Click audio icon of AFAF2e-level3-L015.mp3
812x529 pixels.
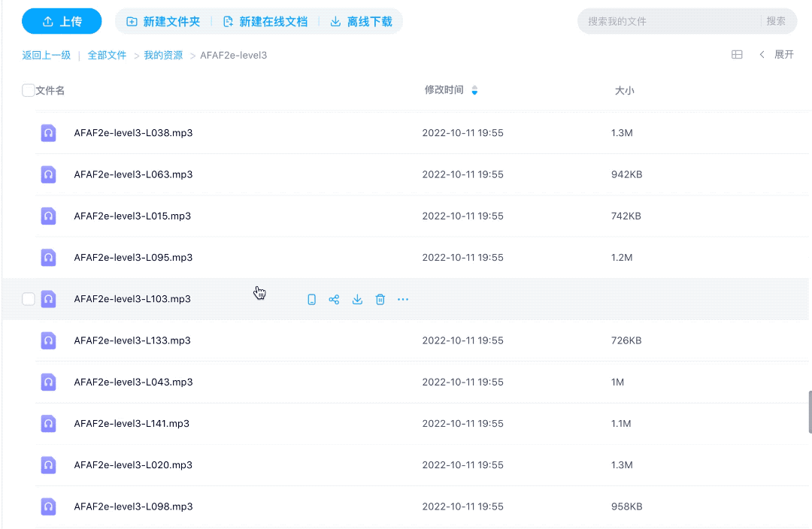click(x=48, y=216)
